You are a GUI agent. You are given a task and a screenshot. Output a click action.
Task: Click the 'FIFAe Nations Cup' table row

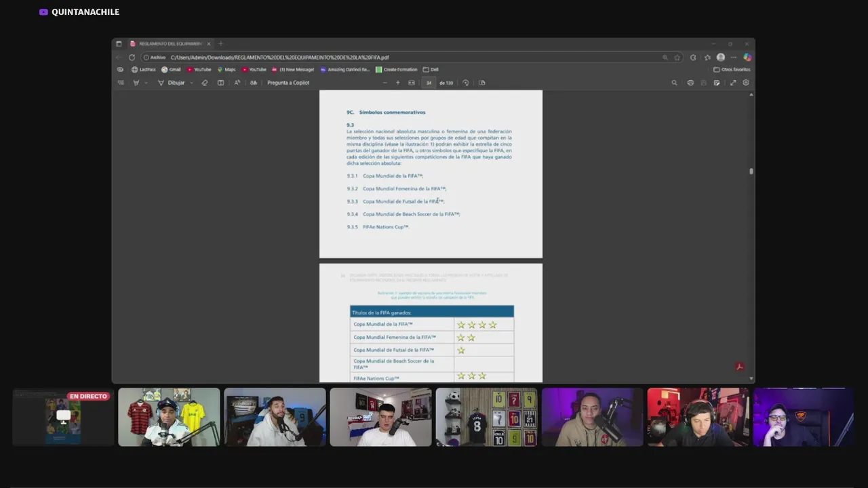point(432,377)
